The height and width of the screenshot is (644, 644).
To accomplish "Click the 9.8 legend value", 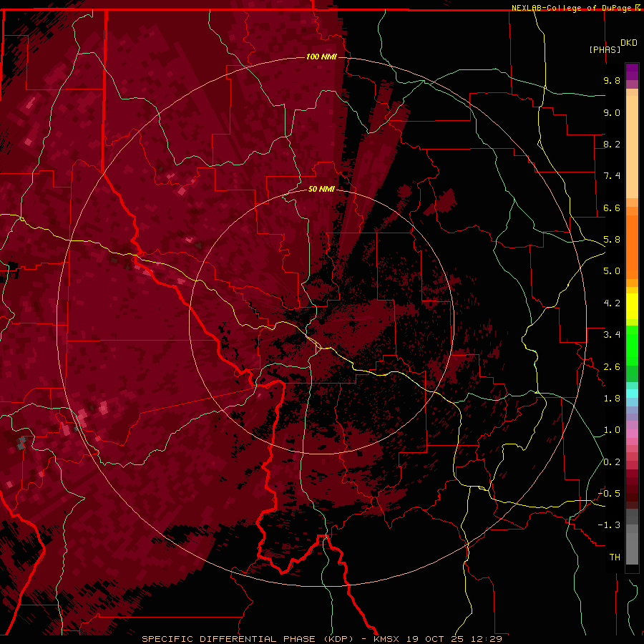I will [612, 80].
